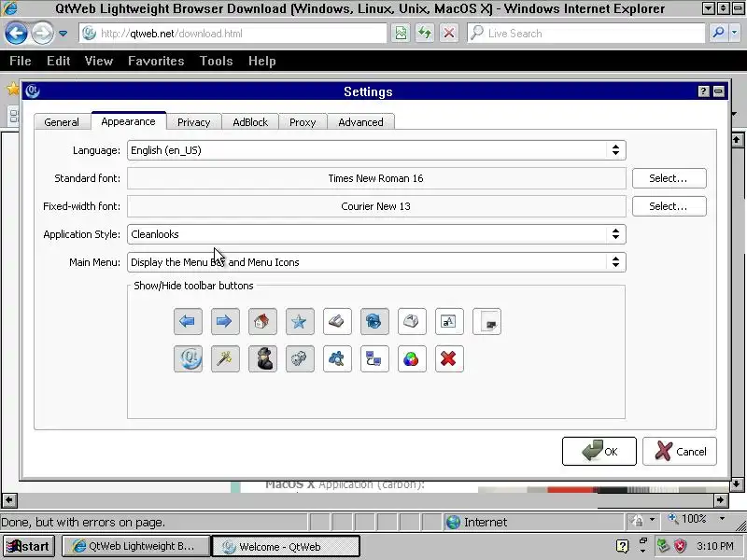
Task: Open the Help menu
Action: point(262,61)
